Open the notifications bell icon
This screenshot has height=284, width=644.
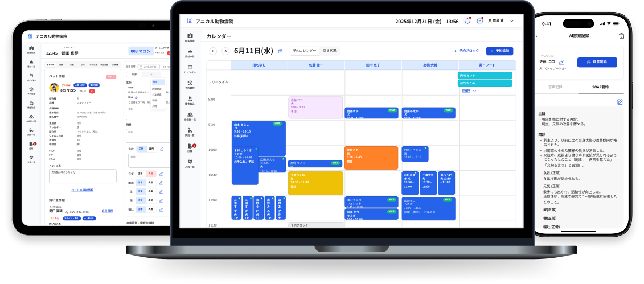tap(467, 21)
